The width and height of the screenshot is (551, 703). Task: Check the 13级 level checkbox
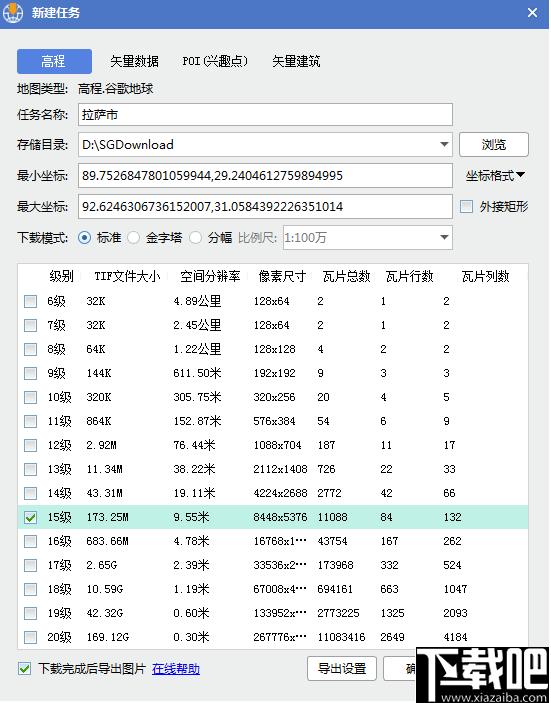pyautogui.click(x=30, y=469)
